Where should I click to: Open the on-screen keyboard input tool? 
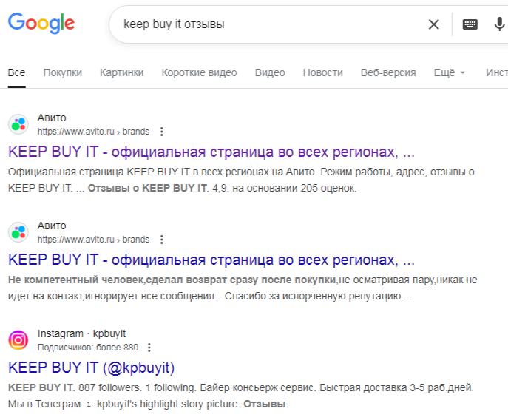point(470,24)
